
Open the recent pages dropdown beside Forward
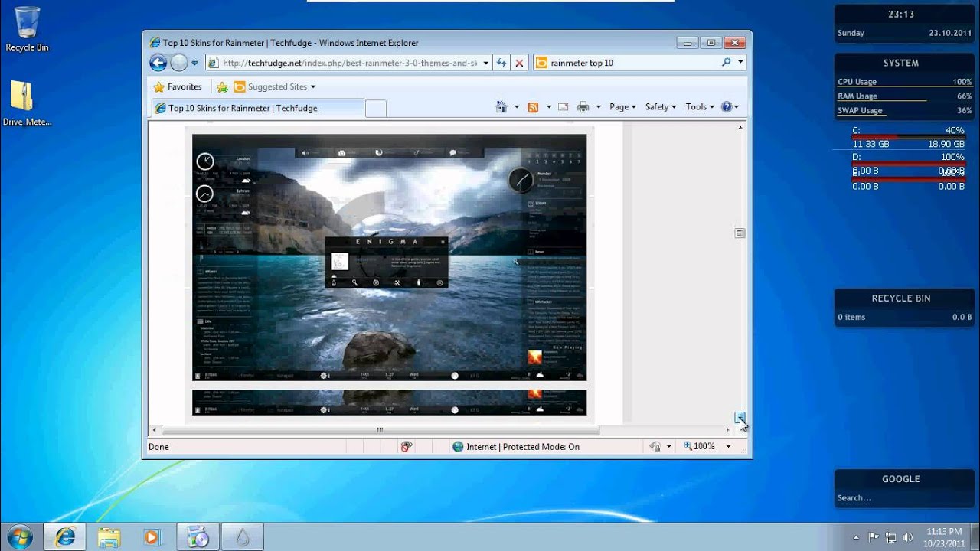coord(195,64)
